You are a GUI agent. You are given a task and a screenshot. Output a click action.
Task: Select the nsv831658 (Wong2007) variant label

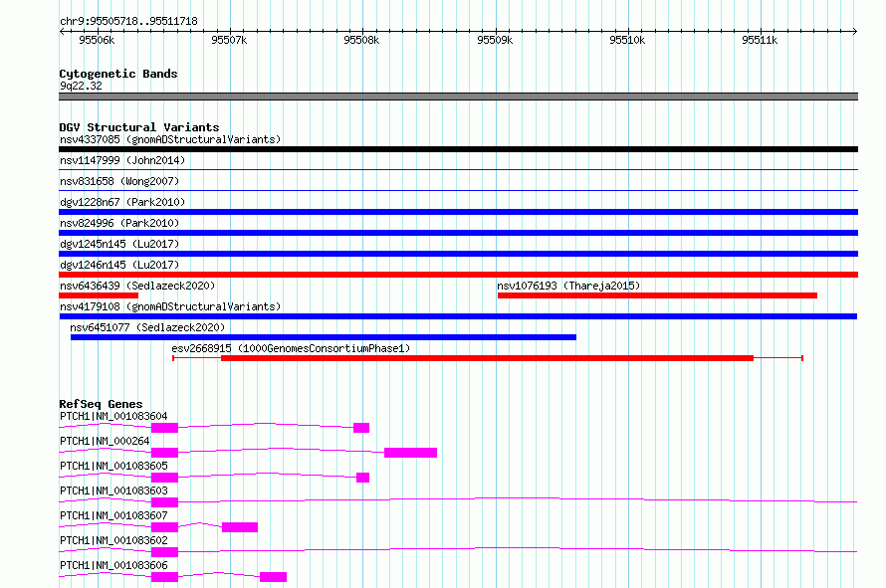[x=119, y=181]
